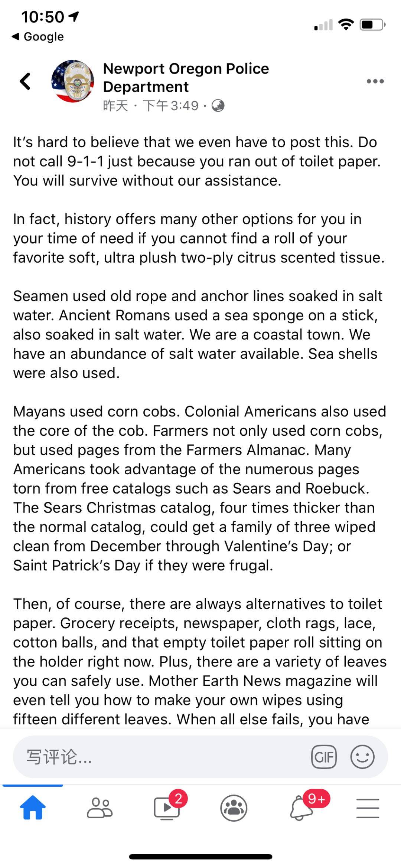401x868 pixels.
Task: Open the emoji smiley picker
Action: point(362,757)
